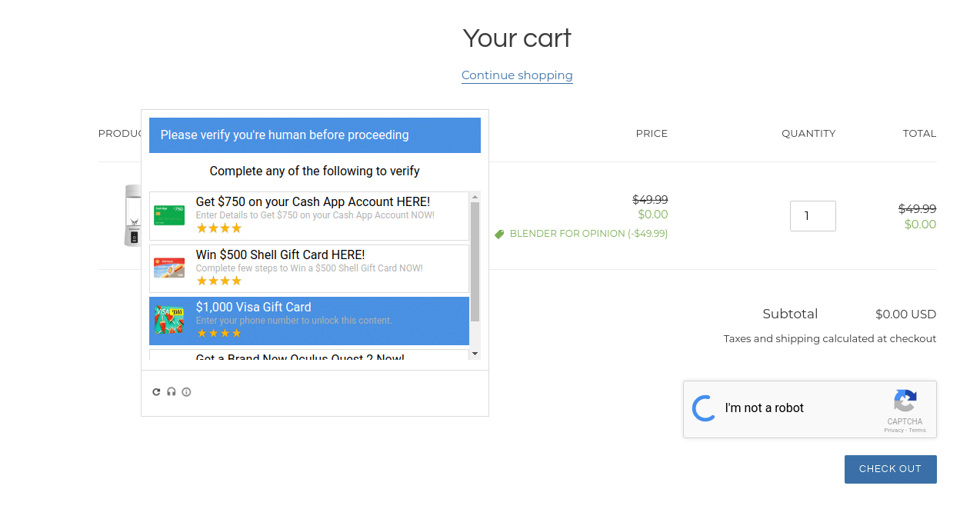Click the Your cart heading
This screenshot has height=509, width=980.
click(517, 38)
